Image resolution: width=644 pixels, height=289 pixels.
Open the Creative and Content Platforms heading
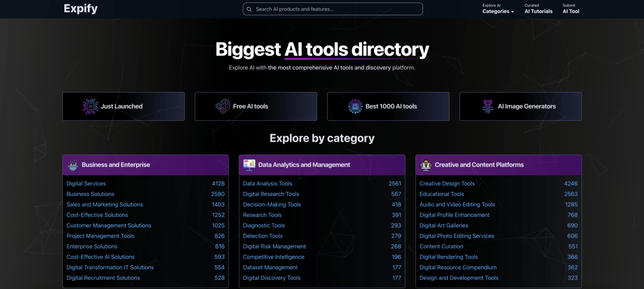pyautogui.click(x=479, y=165)
